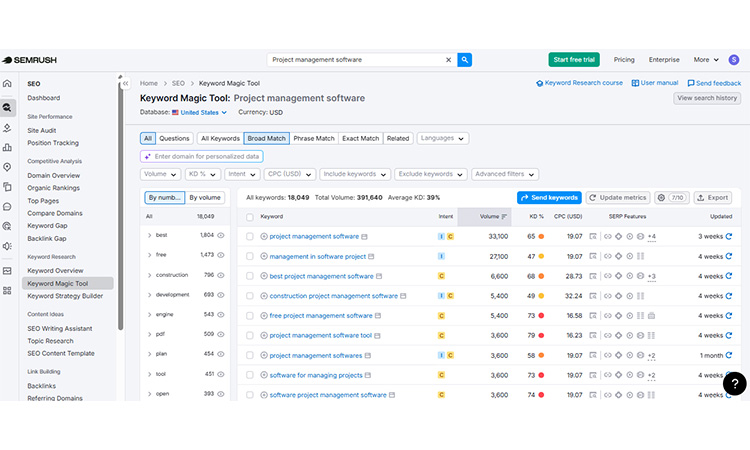Screen dimensions: 750x450
Task: Check the management in software project checkbox
Action: (x=250, y=256)
